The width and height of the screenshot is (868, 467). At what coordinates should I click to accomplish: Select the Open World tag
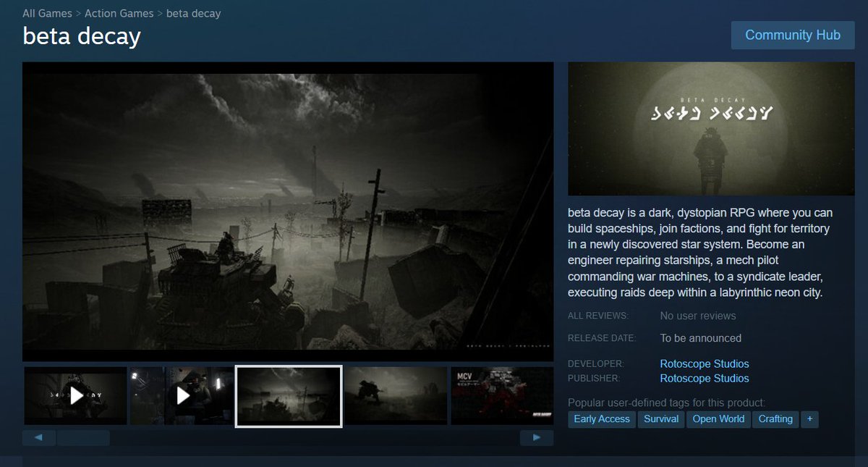[718, 419]
